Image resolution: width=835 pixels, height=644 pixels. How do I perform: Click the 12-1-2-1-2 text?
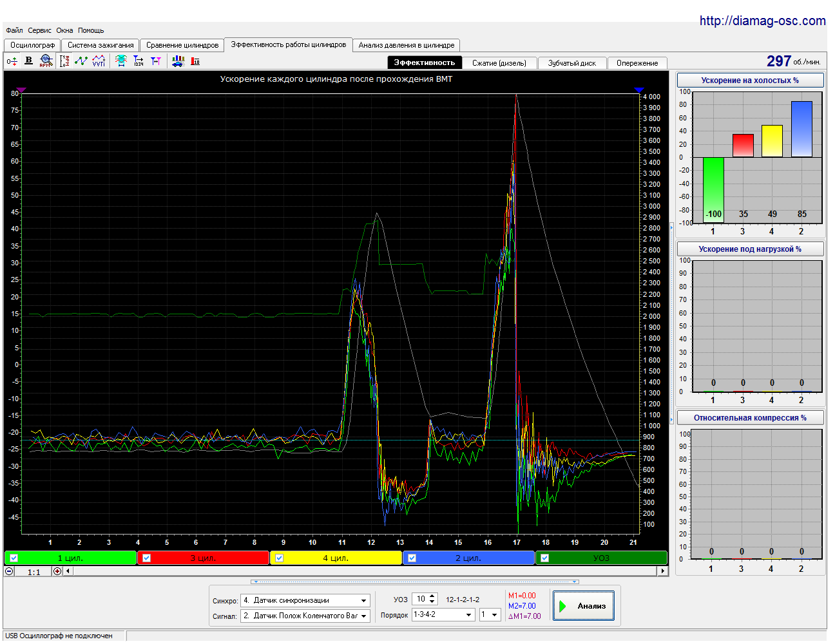point(463,600)
